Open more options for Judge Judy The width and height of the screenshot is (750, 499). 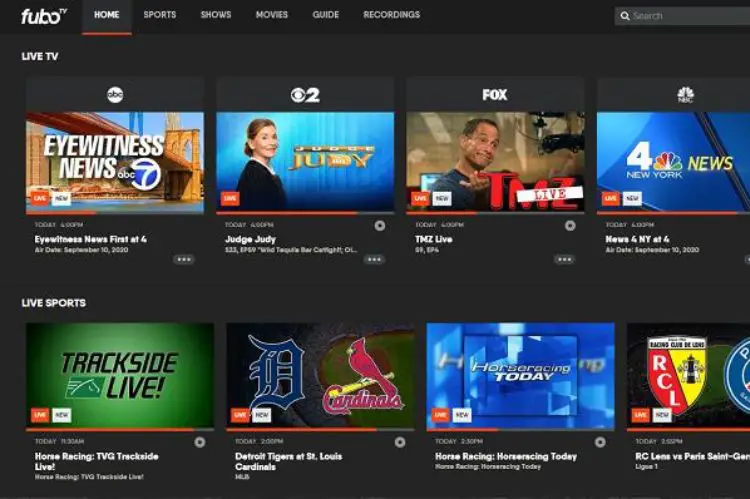[x=374, y=259]
